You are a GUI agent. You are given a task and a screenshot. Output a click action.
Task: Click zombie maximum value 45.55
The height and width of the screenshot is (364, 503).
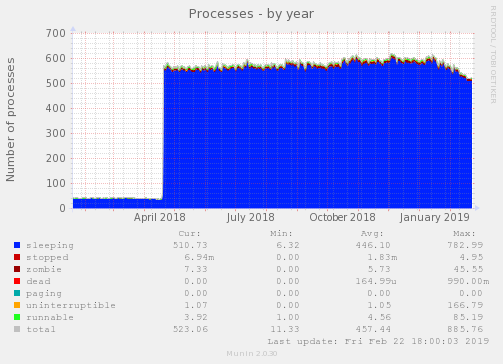pyautogui.click(x=468, y=269)
